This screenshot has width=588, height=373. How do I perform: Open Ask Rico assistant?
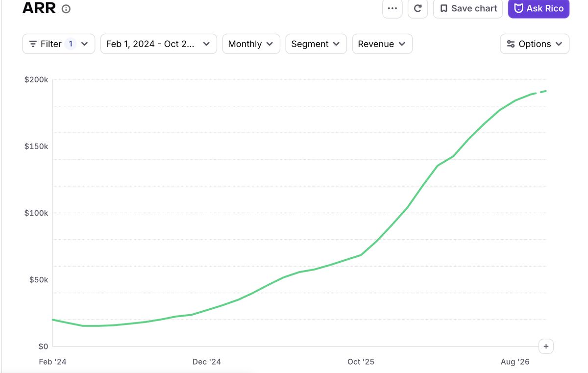pos(539,8)
